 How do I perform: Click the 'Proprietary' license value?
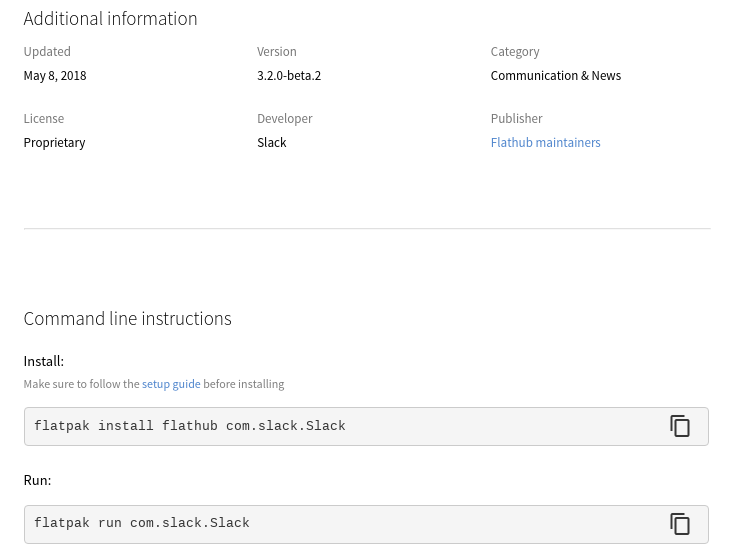pos(54,143)
